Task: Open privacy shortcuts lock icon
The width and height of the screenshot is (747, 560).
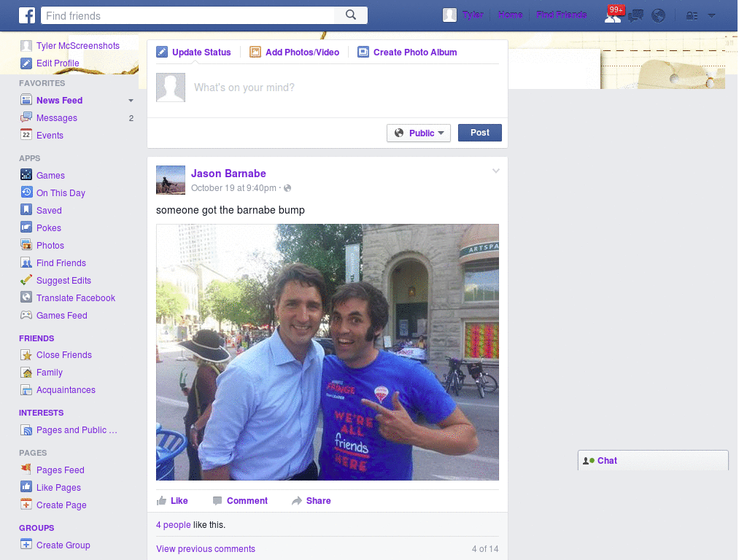Action: 692,16
